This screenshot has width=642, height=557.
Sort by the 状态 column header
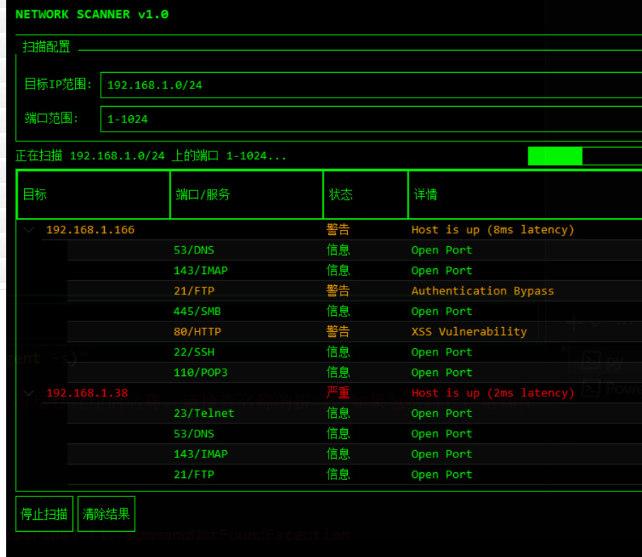click(x=365, y=194)
